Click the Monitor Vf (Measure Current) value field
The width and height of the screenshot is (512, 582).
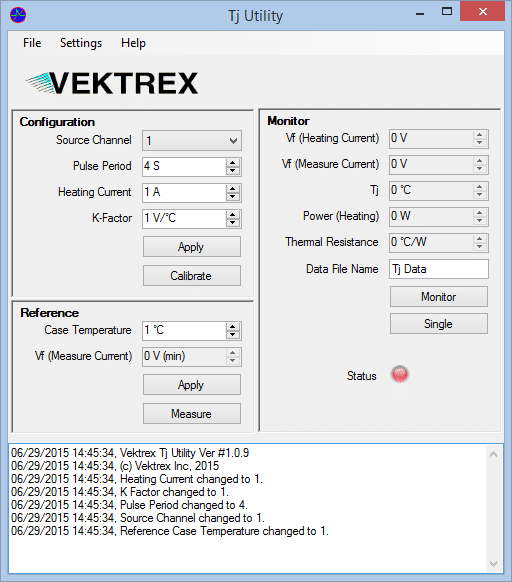click(x=431, y=165)
